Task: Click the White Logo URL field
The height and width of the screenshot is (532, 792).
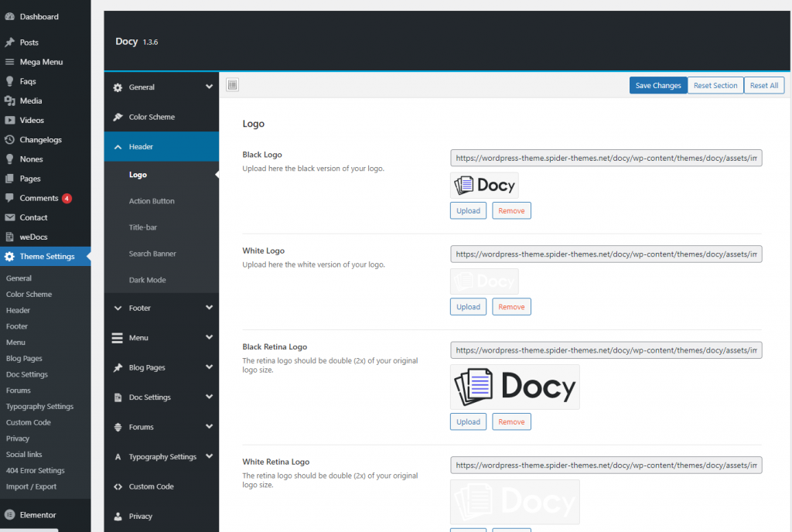Action: [606, 254]
